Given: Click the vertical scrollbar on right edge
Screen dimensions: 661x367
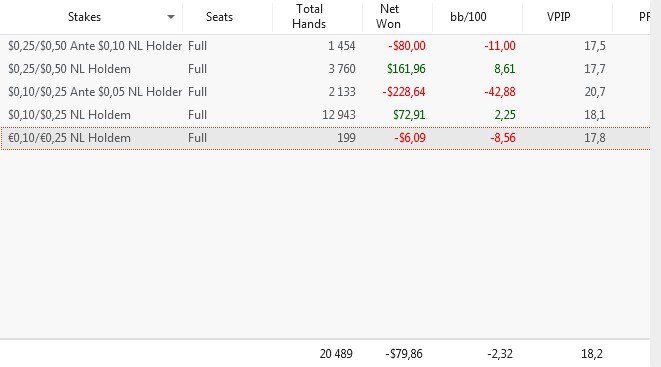Looking at the screenshot, I should click(x=656, y=183).
